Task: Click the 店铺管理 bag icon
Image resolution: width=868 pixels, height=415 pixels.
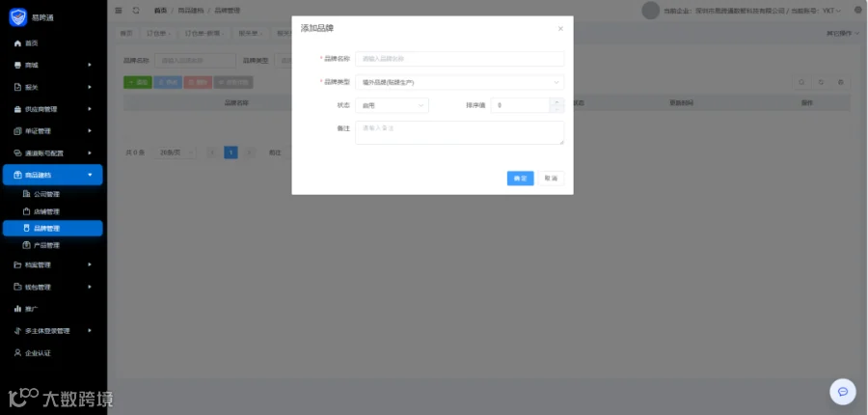Action: tap(26, 211)
